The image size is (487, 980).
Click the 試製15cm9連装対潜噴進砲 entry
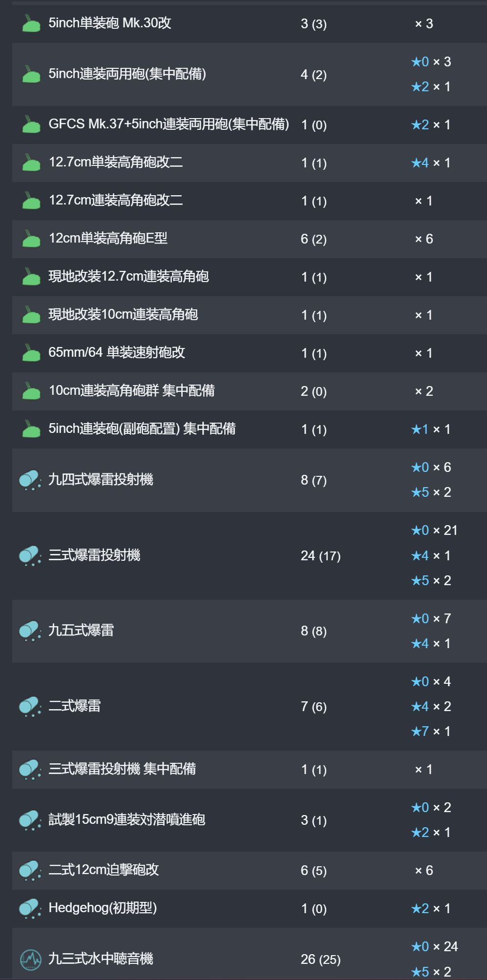(x=127, y=819)
